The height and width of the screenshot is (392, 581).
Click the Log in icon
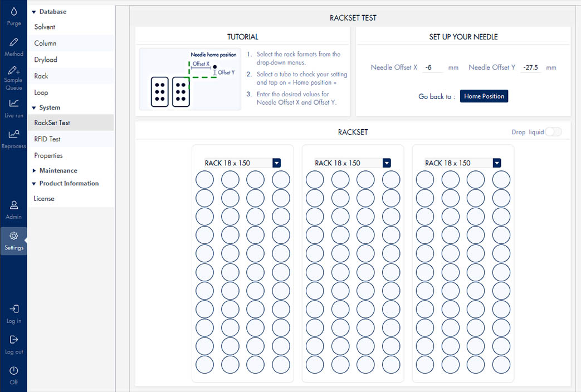coord(14,308)
